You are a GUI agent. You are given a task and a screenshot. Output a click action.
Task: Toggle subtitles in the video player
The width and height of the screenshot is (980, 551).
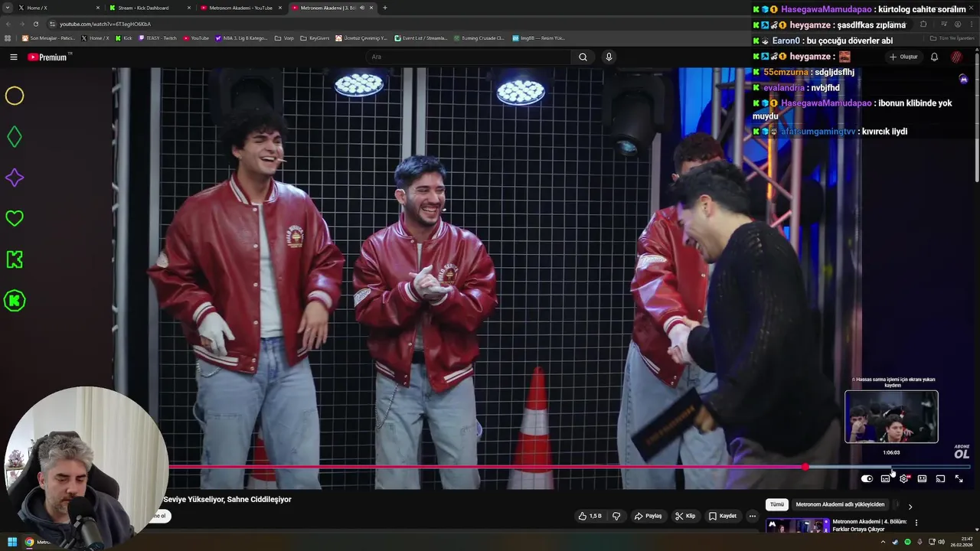click(886, 478)
